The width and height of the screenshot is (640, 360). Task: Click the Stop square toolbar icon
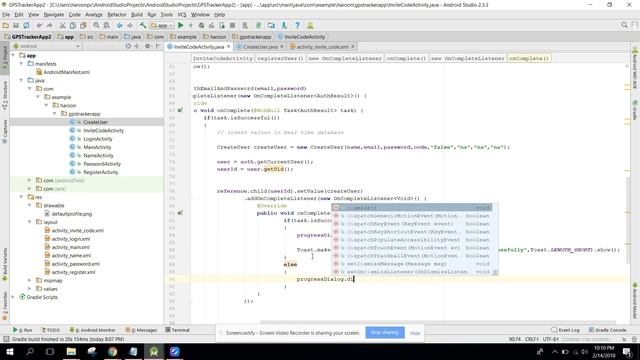click(x=232, y=25)
